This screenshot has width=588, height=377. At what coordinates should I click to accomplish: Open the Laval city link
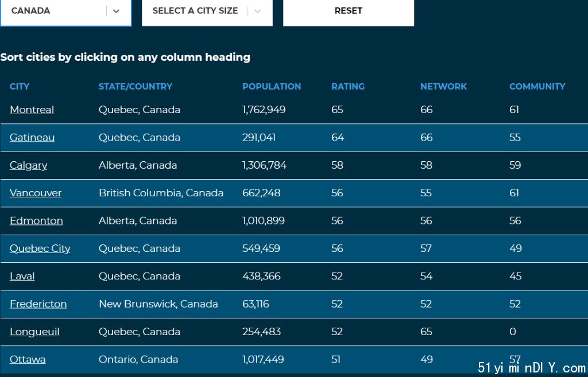(22, 276)
